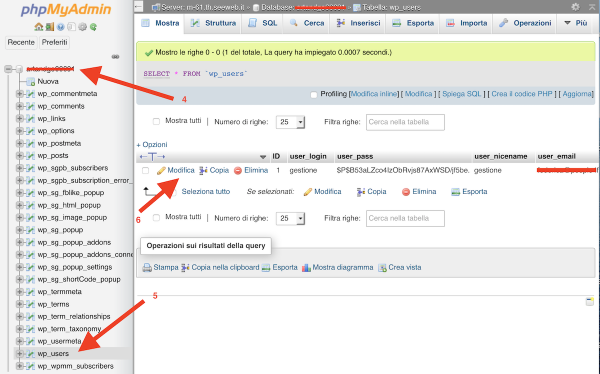Viewport: 600px width, 374px height.
Task: Expand the wp_users tree node
Action: coord(19,353)
